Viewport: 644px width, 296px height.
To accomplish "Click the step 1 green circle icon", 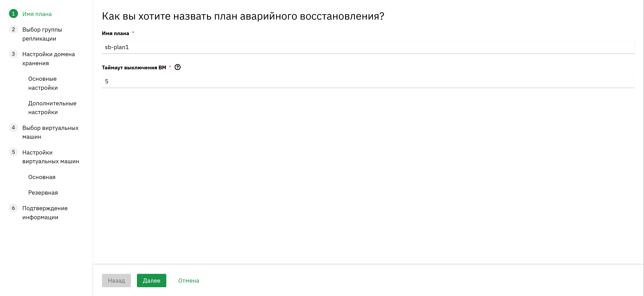I will tap(14, 14).
